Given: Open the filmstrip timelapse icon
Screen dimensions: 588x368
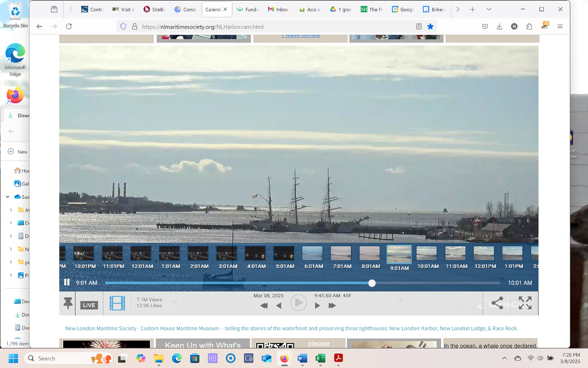Looking at the screenshot, I should [x=117, y=304].
